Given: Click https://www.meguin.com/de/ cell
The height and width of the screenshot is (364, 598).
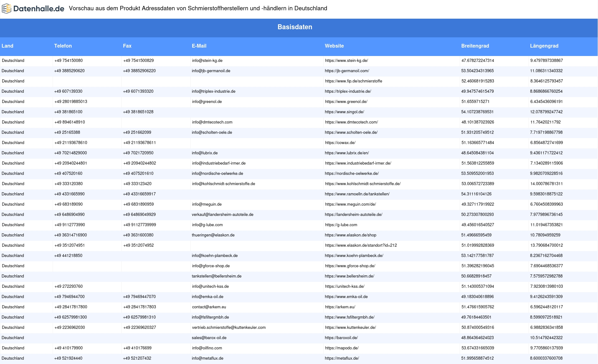Looking at the screenshot, I should point(392,204).
